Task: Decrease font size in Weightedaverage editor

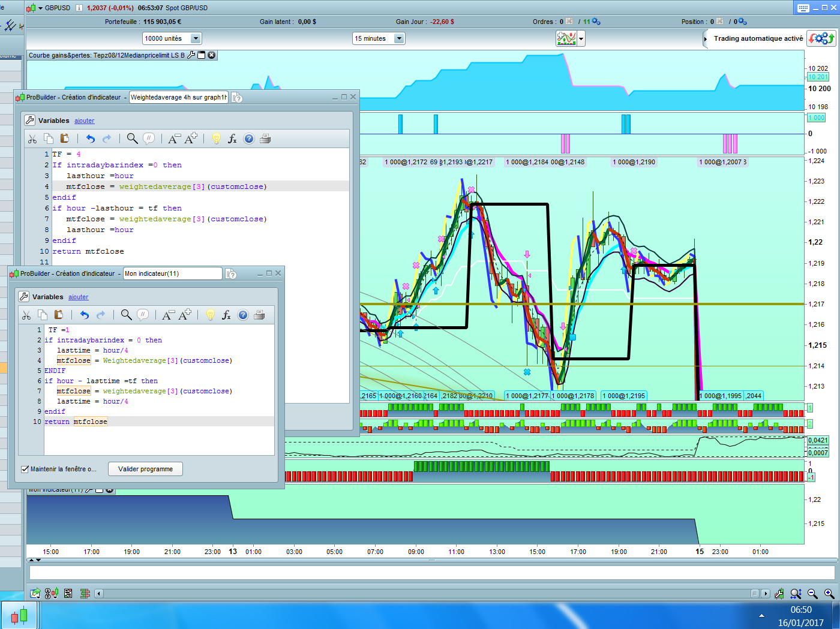Action: click(174, 139)
